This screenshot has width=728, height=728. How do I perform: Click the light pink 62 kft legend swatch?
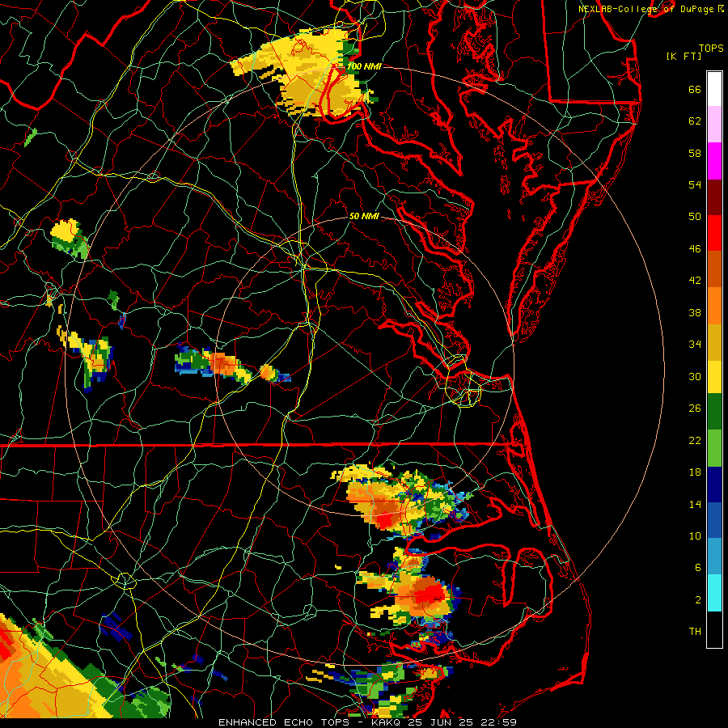pos(714,125)
